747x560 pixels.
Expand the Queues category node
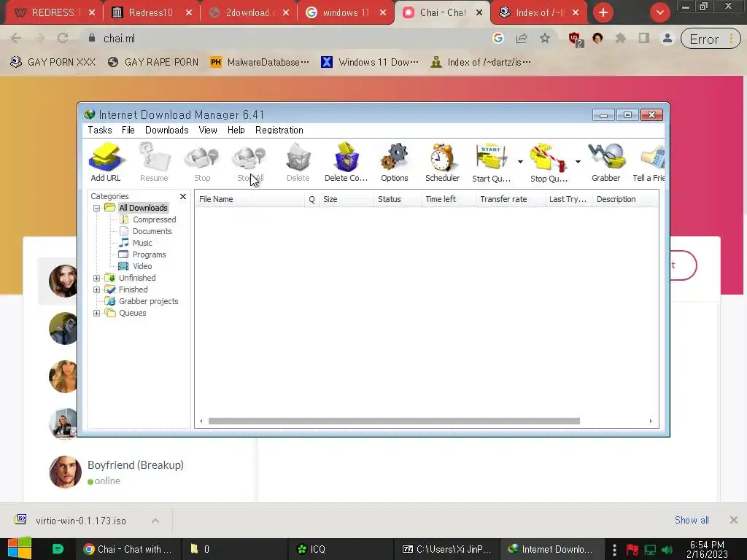click(97, 313)
